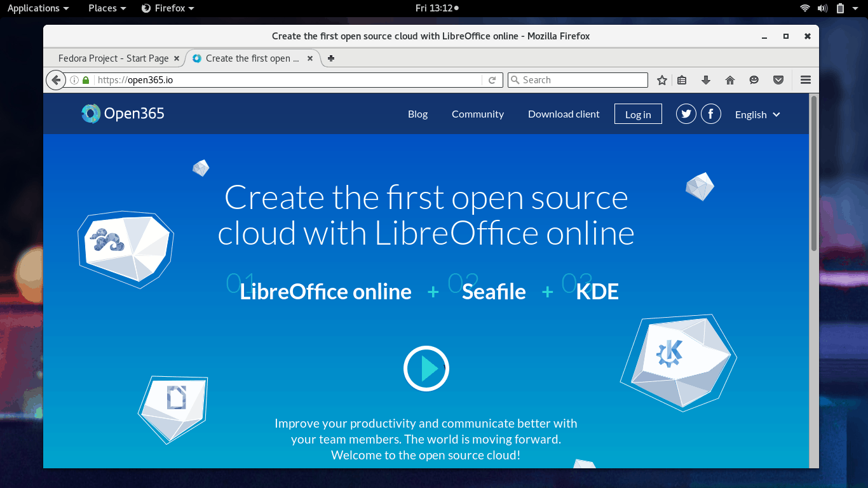Open the Places menu dropdown
The width and height of the screenshot is (868, 488).
107,8
